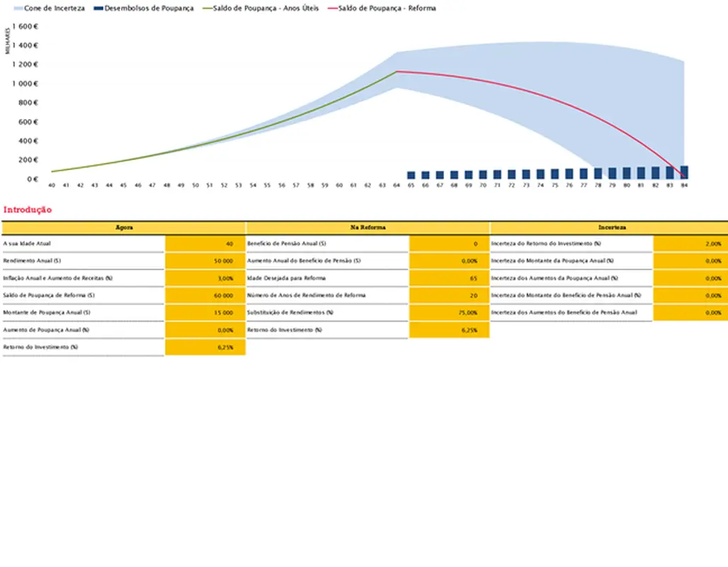Click the A sua Idade Atual value cell
Viewport: 728px width, 567px height.
[205, 244]
